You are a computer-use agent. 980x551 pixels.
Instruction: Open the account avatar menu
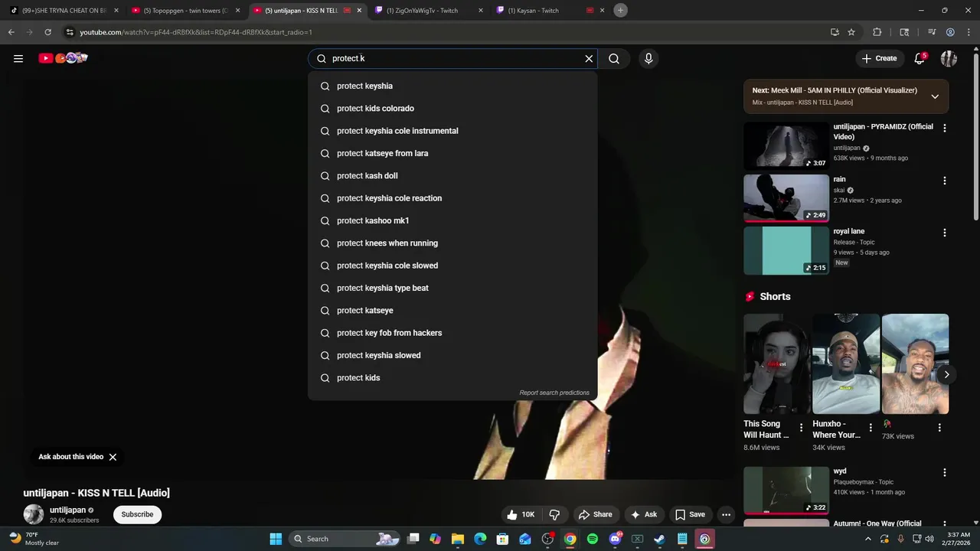pyautogui.click(x=949, y=58)
